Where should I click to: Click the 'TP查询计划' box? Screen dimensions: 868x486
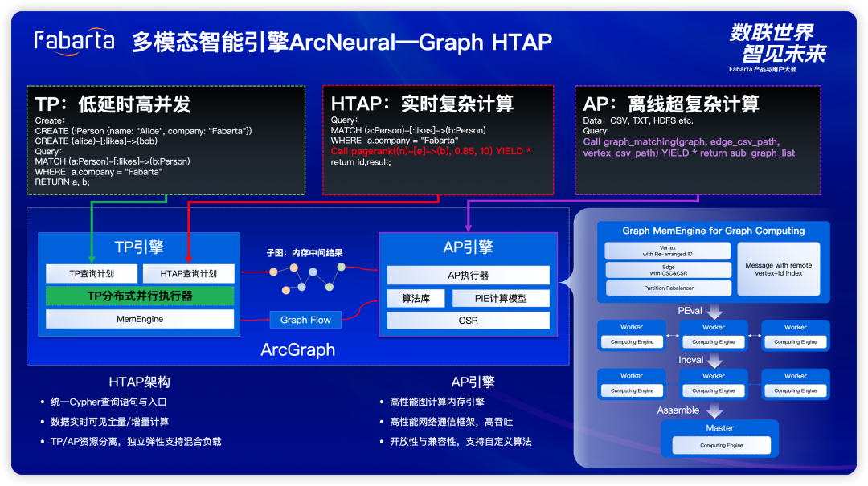tap(92, 273)
